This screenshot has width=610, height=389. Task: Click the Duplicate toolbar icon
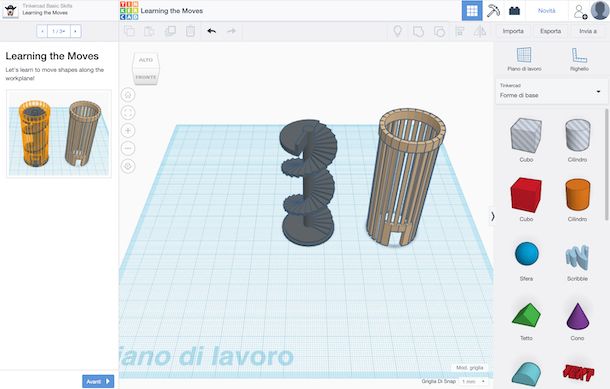170,31
